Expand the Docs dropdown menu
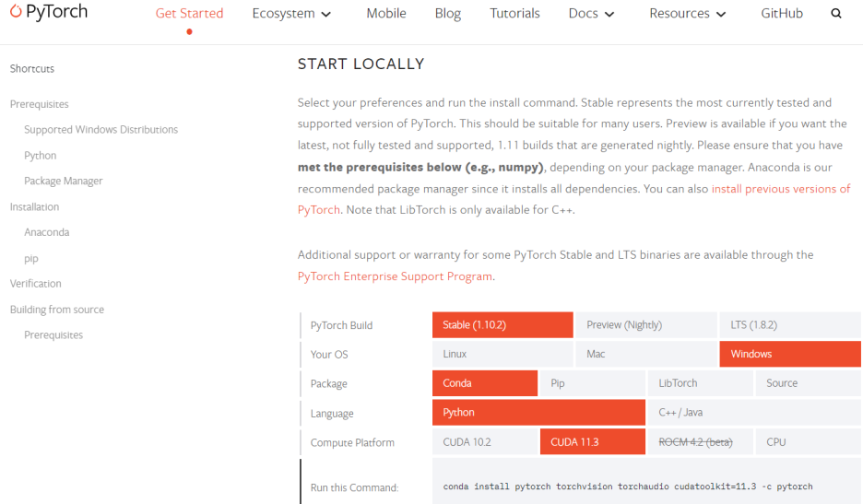 click(591, 14)
